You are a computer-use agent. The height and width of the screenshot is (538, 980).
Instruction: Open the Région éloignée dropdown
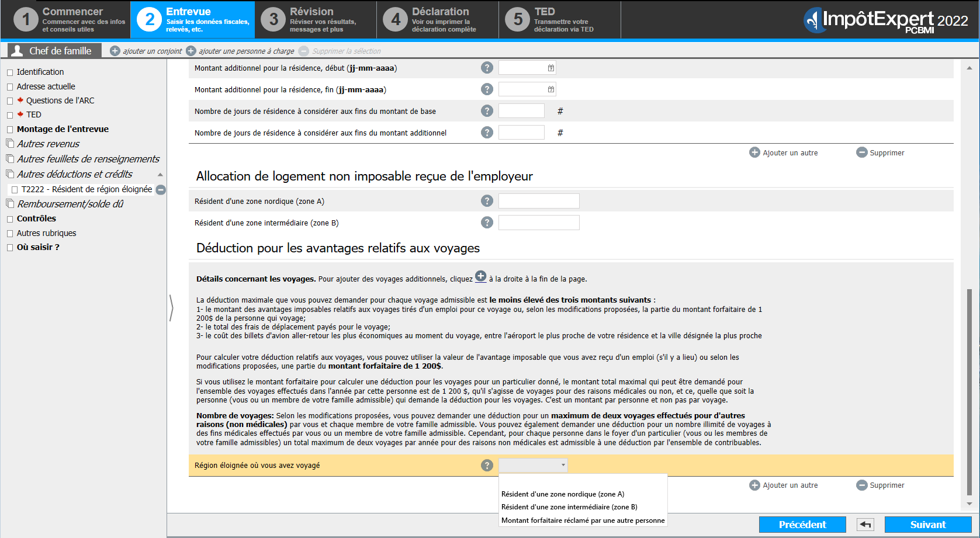click(533, 465)
